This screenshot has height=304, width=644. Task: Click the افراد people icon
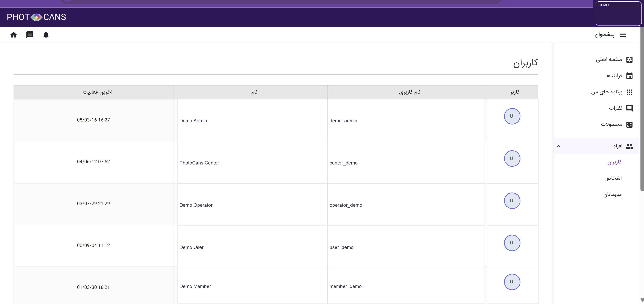(x=629, y=146)
